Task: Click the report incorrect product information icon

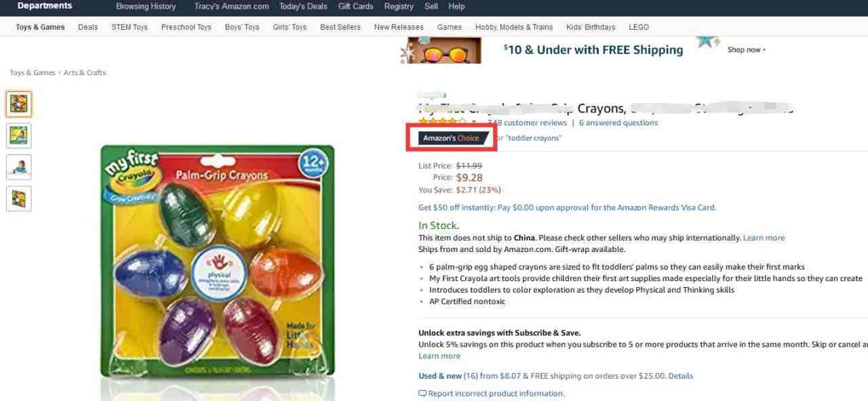Action: (x=422, y=394)
